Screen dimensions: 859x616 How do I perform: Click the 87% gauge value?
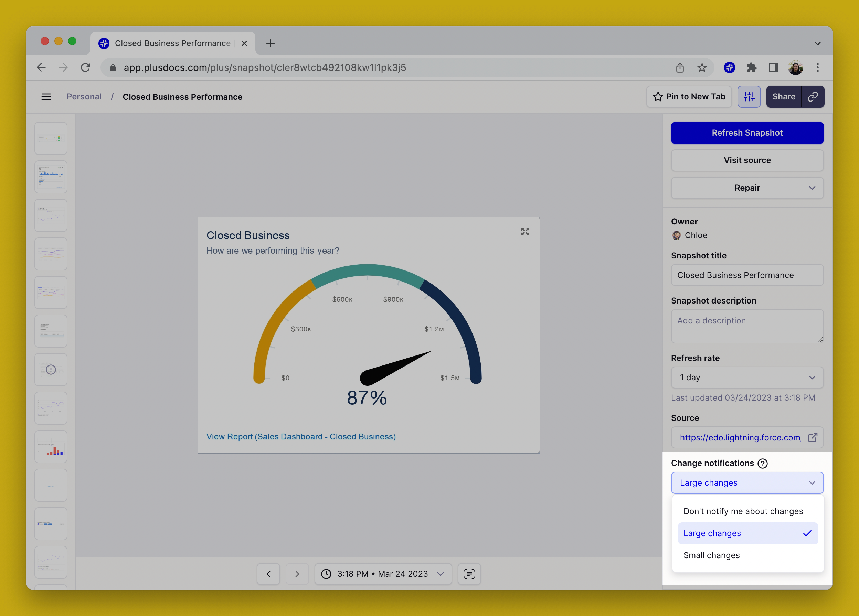tap(367, 398)
